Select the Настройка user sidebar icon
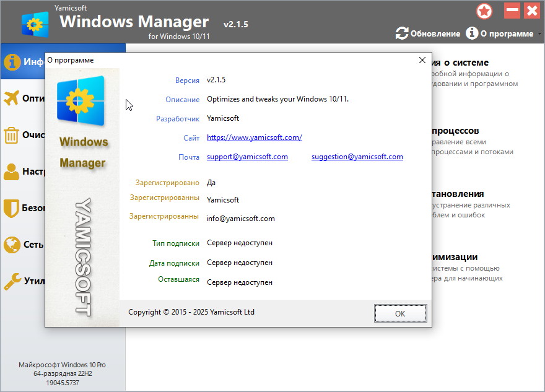This screenshot has width=545, height=392. (x=12, y=172)
